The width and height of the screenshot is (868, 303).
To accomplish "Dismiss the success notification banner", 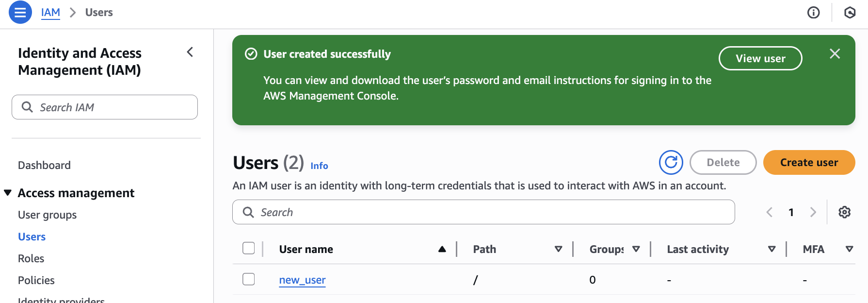I will click(x=835, y=54).
